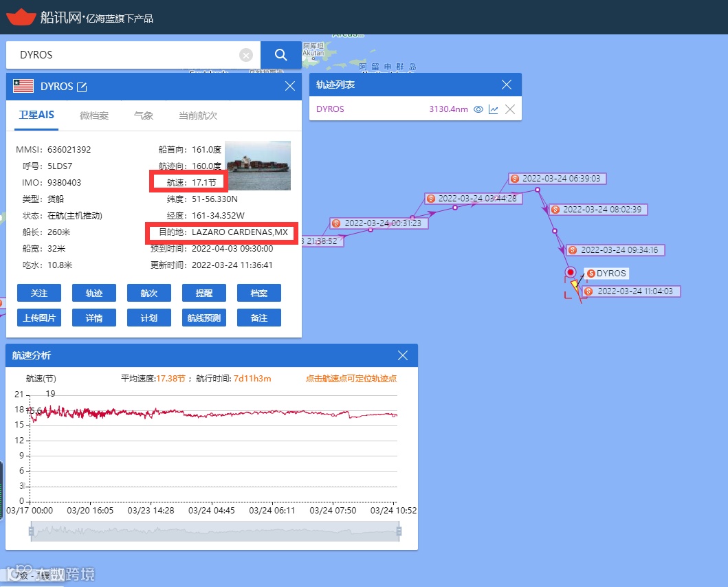728x587 pixels.
Task: Click the ETA 2022-04-03 09:30:00
Action: (x=232, y=249)
